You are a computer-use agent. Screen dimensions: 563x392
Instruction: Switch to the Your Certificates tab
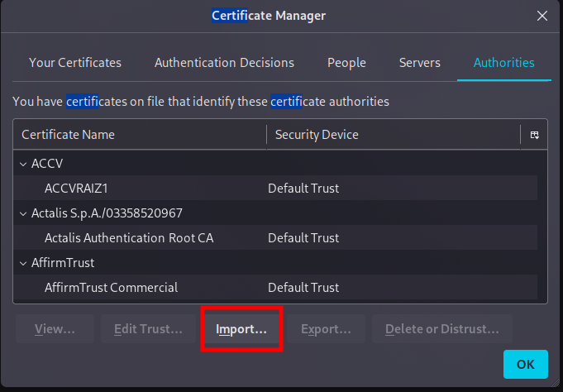pyautogui.click(x=75, y=63)
